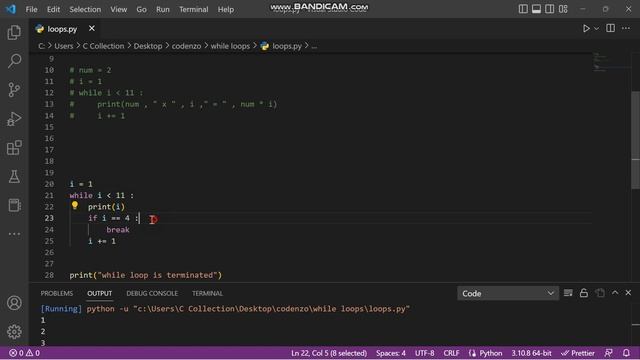640x360 pixels.
Task: Open notifications bell icon
Action: [x=626, y=353]
